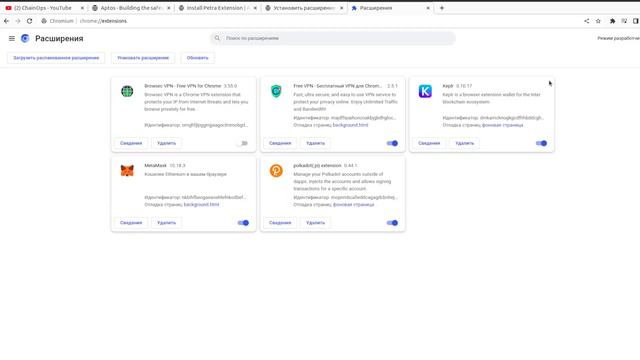Open Сведения for Free VPN

click(280, 143)
